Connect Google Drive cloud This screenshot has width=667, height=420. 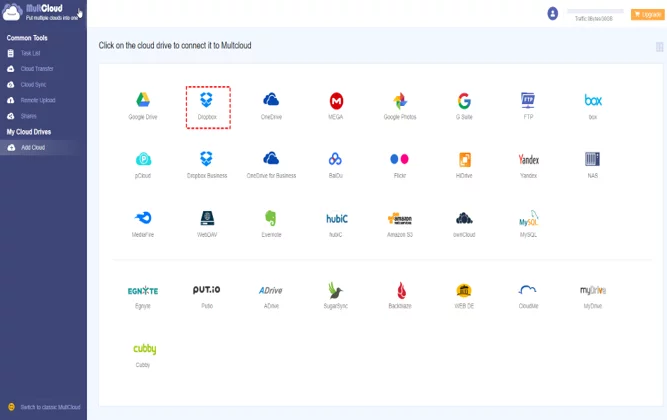click(x=143, y=100)
